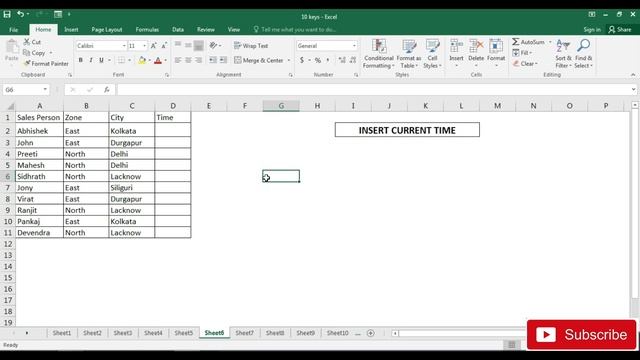
Task: Click the Sign in link
Action: click(x=592, y=29)
